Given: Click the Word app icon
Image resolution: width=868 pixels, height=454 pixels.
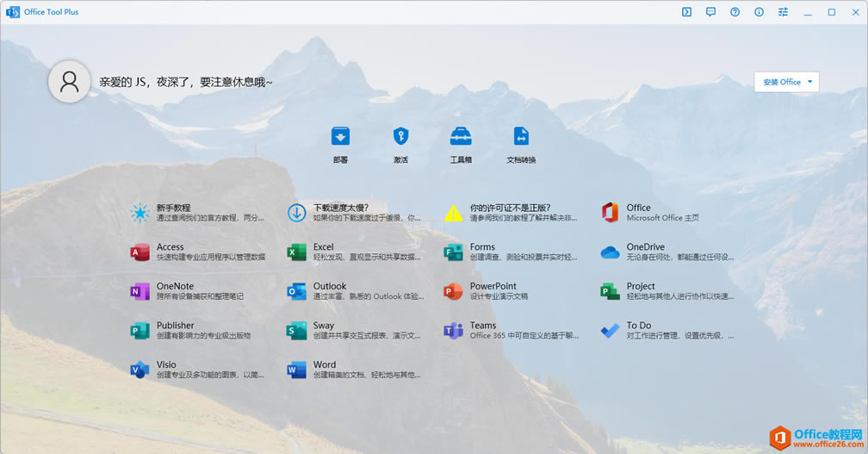Looking at the screenshot, I should (297, 370).
